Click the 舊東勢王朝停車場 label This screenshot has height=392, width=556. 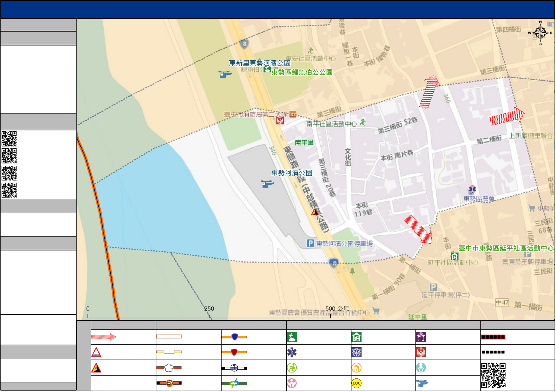(x=527, y=262)
